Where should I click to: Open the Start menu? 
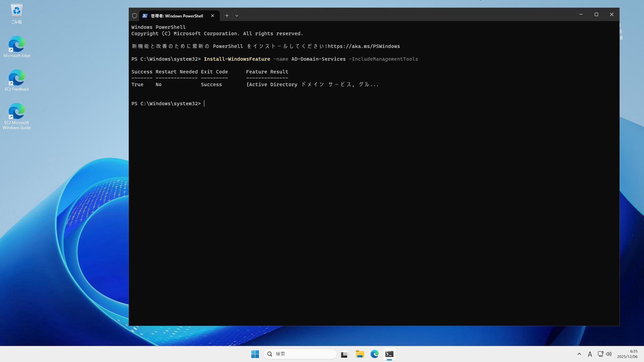click(x=255, y=354)
